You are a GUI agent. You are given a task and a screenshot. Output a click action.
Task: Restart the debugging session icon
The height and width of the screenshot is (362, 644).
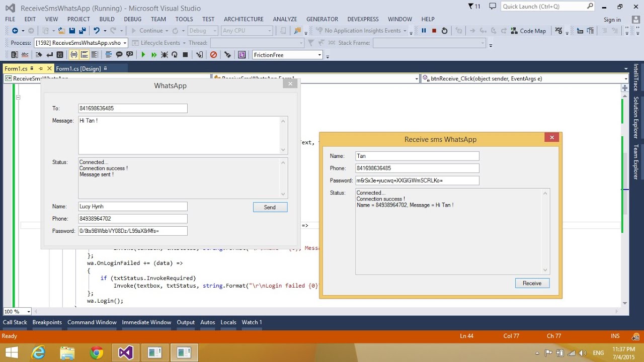click(x=444, y=31)
